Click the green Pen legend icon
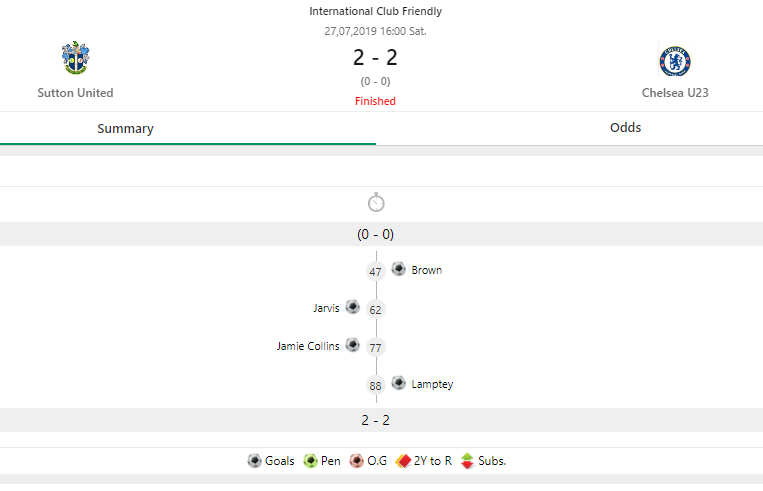This screenshot has width=763, height=491. [x=310, y=461]
